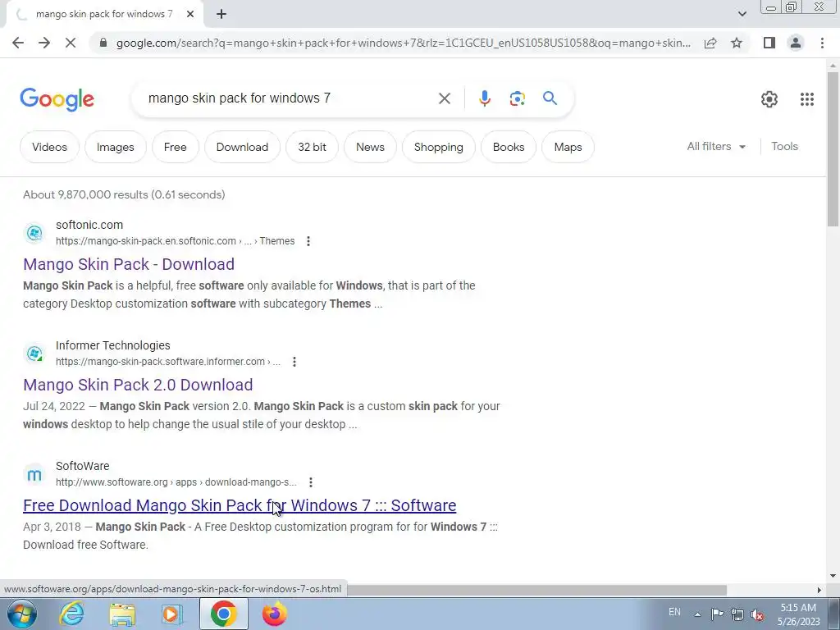Search by image with Lens icon
Viewport: 840px width, 630px height.
click(517, 98)
